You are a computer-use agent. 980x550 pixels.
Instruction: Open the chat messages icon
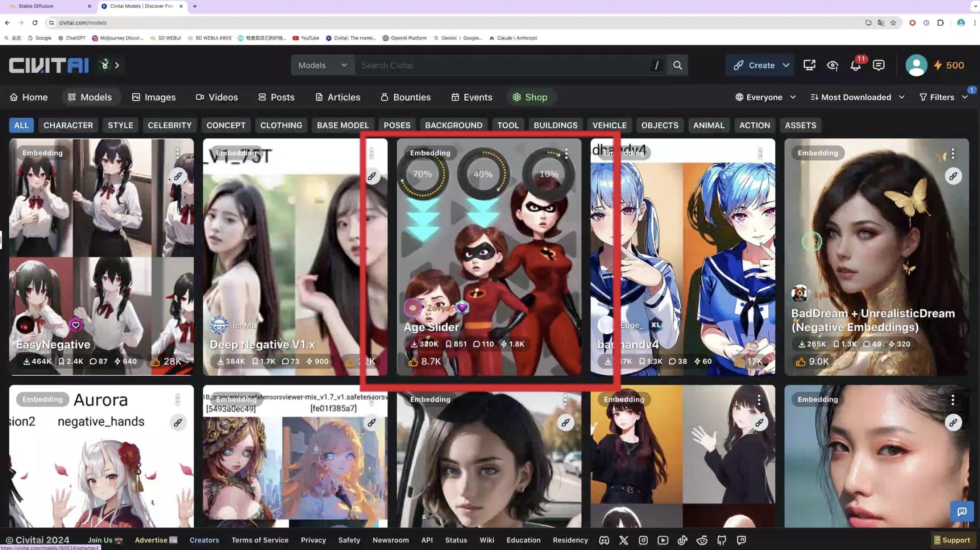879,66
